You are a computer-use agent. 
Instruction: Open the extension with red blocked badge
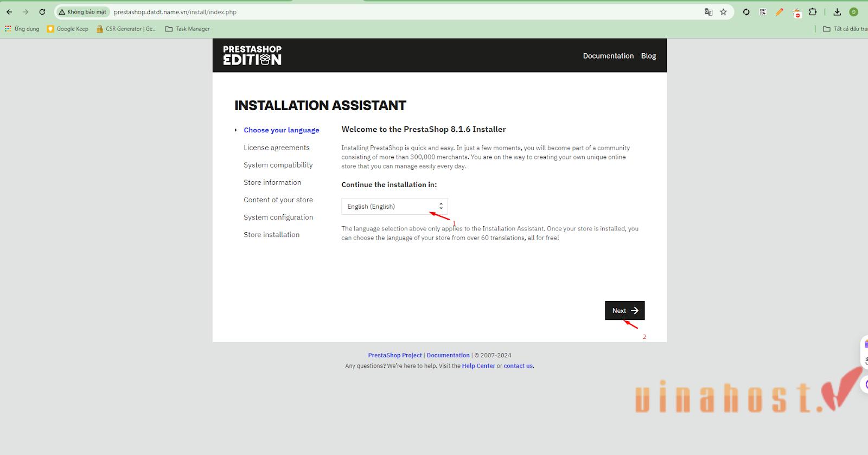tap(796, 13)
